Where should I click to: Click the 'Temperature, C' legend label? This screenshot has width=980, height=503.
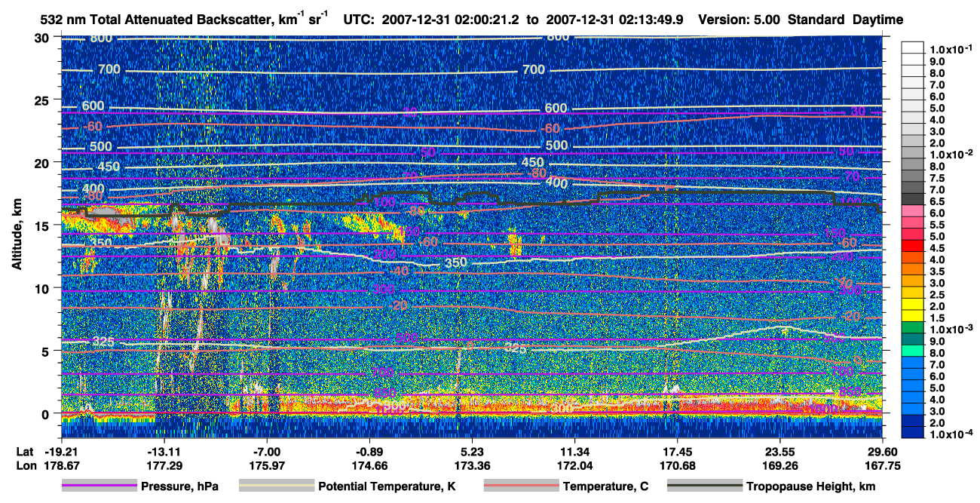pyautogui.click(x=605, y=486)
